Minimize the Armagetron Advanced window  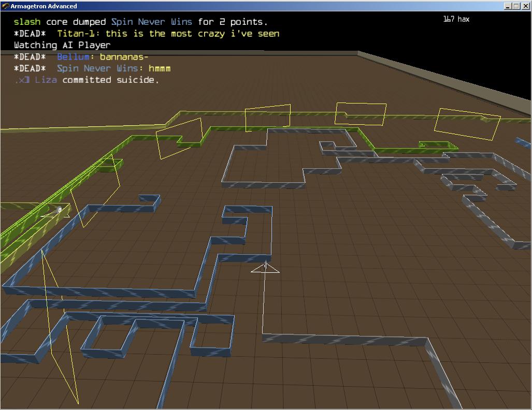508,6
